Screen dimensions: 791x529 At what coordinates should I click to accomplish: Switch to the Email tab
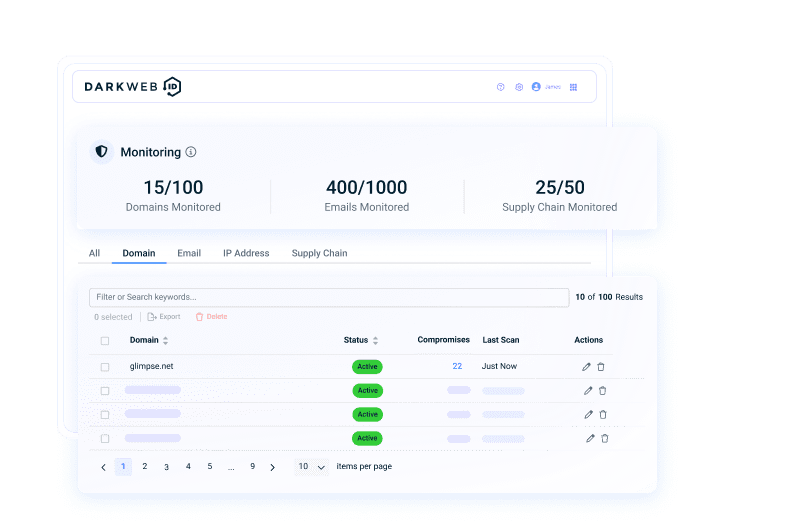point(189,253)
